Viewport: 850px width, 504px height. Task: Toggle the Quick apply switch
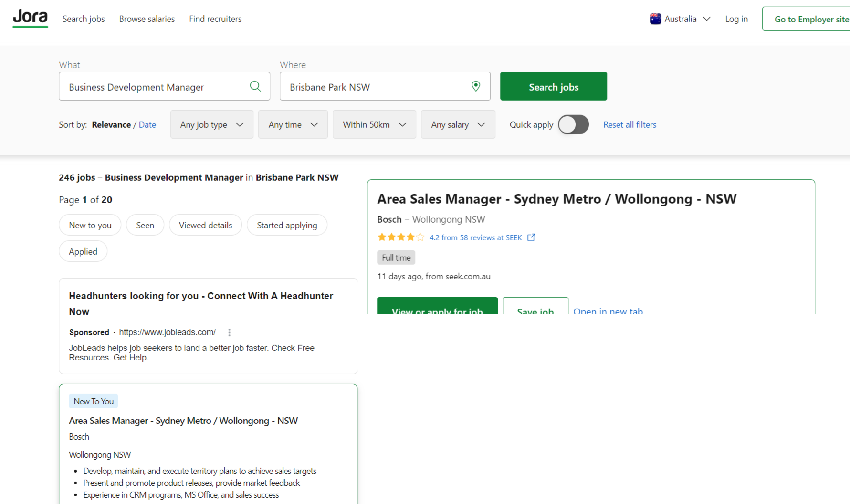573,124
